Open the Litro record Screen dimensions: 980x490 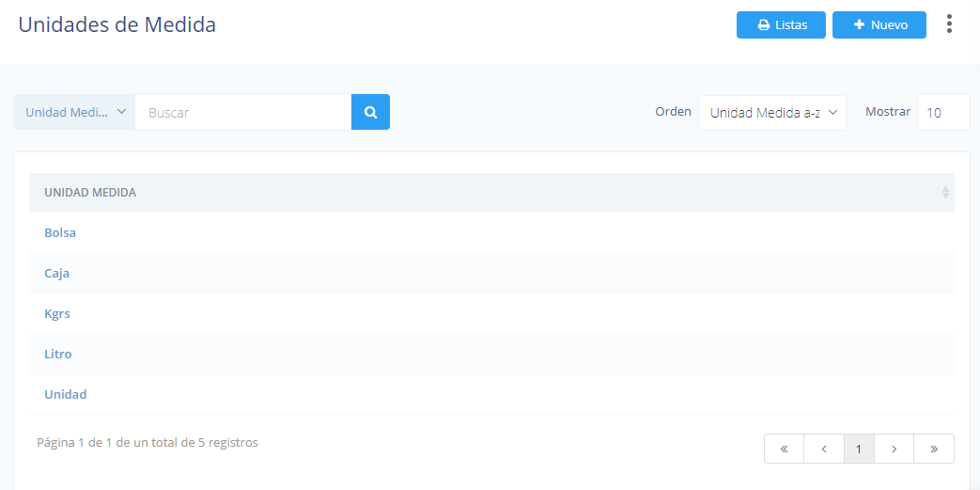pos(58,355)
